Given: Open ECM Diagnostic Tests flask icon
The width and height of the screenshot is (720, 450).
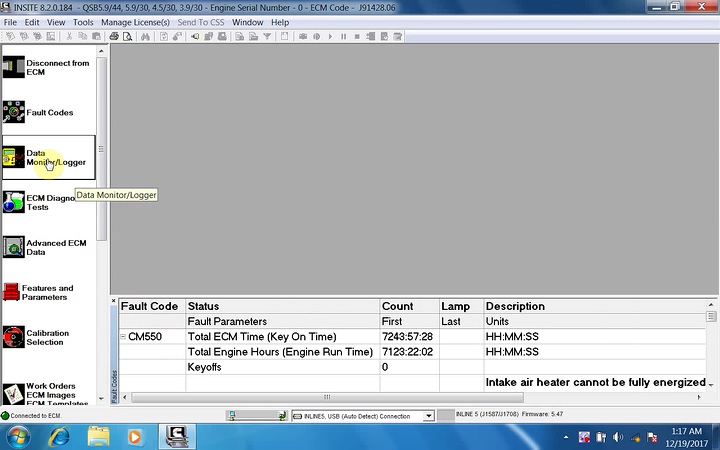Looking at the screenshot, I should pos(13,202).
